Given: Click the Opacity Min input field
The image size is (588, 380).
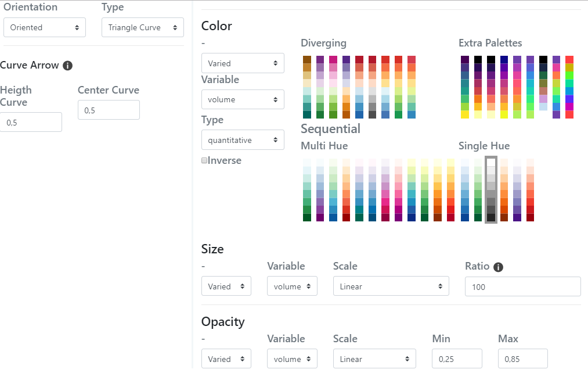Looking at the screenshot, I should tap(457, 359).
